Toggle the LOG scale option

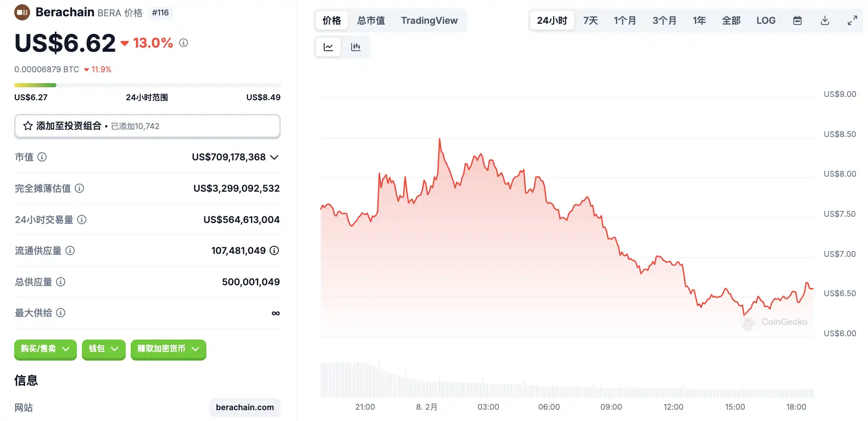pos(766,20)
